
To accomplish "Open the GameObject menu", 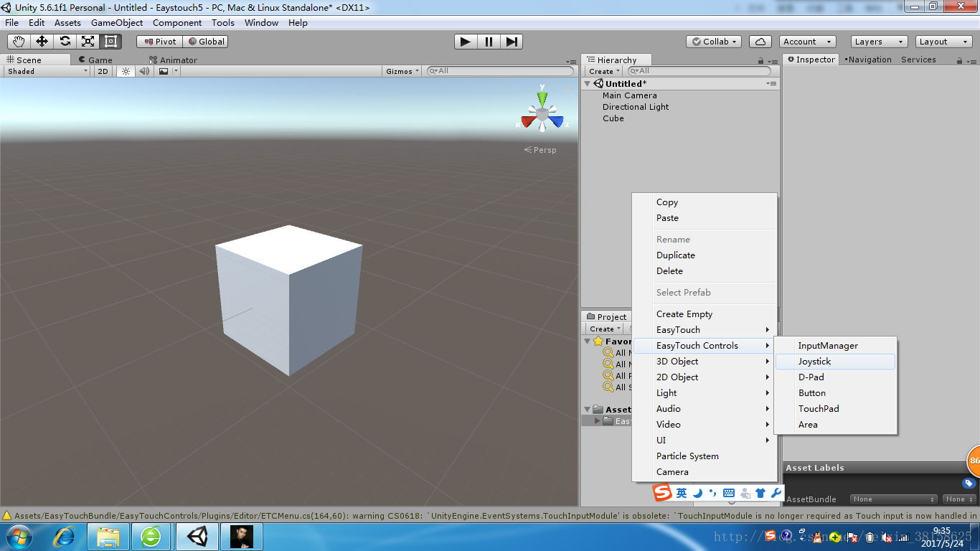I will click(x=117, y=23).
